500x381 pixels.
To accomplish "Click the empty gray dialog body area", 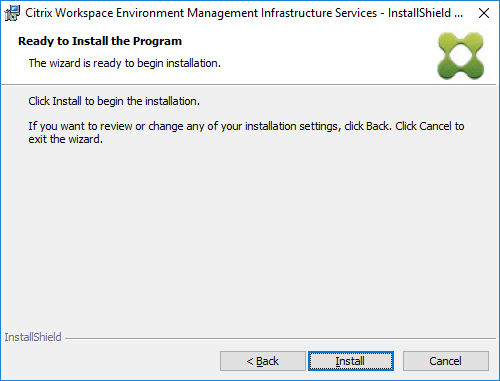I will 250,233.
